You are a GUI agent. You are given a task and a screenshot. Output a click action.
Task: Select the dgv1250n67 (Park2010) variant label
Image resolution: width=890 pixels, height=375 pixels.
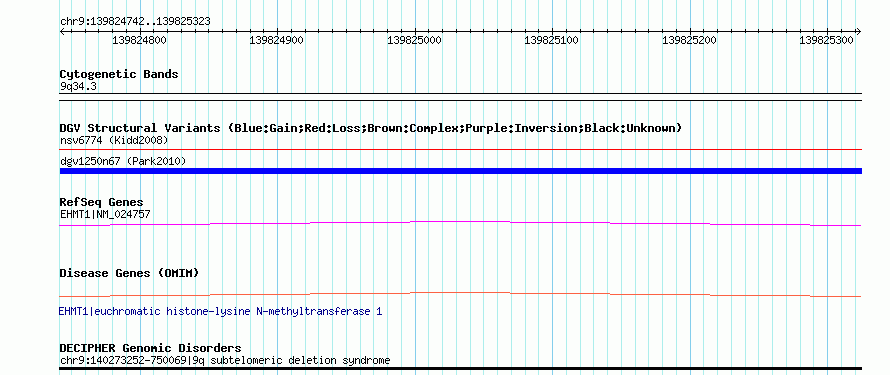[123, 161]
